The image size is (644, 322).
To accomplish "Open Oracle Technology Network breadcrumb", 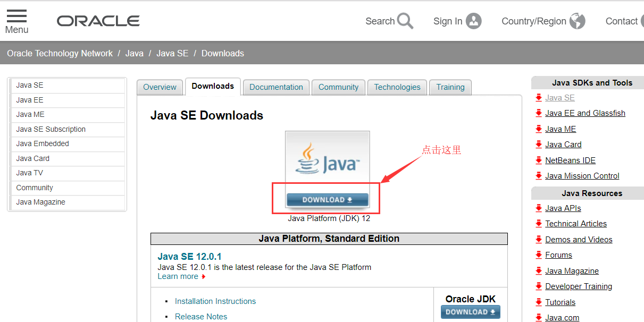I will [60, 53].
